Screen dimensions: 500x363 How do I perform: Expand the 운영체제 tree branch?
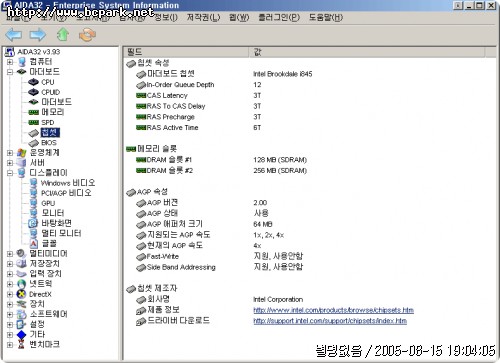[10, 153]
